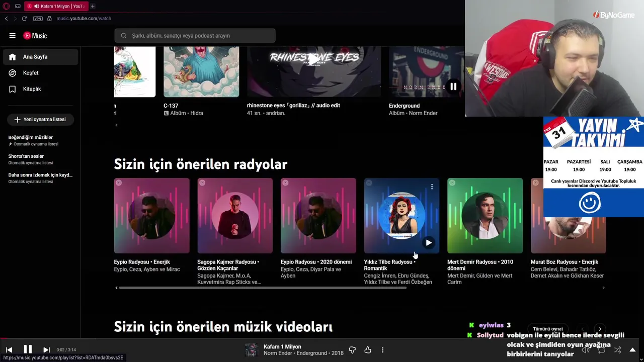The image size is (644, 362).
Task: Open Mert Demir Radyosu 2010 dönemi thumbnail
Action: pyautogui.click(x=485, y=216)
